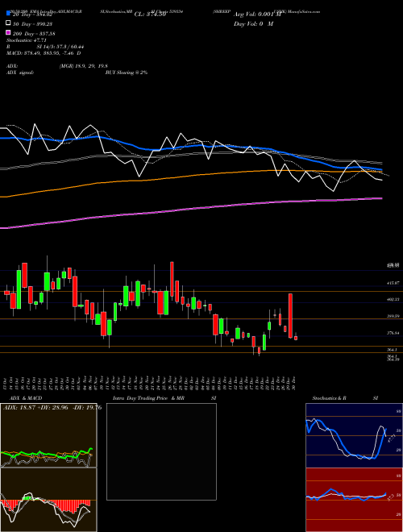Click the 389.59 price axis label

393,316
